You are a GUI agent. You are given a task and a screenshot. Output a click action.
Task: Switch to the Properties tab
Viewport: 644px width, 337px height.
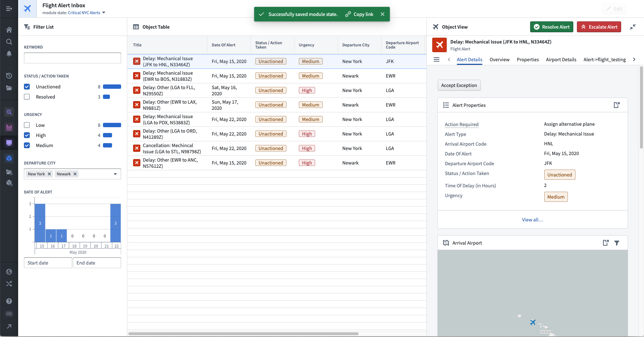coord(528,59)
